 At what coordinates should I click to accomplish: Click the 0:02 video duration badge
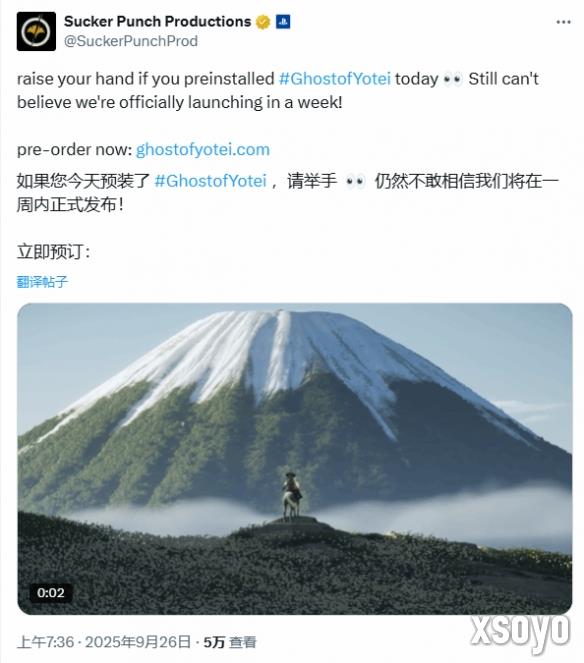51,592
